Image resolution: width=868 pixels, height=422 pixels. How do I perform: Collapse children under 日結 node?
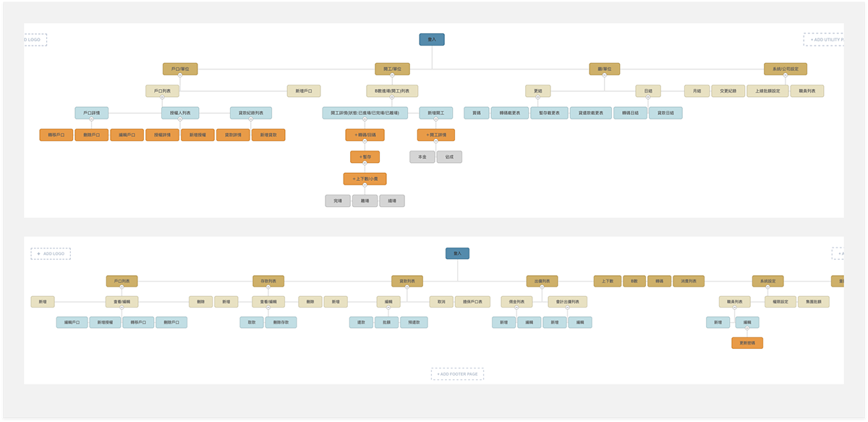point(648,99)
